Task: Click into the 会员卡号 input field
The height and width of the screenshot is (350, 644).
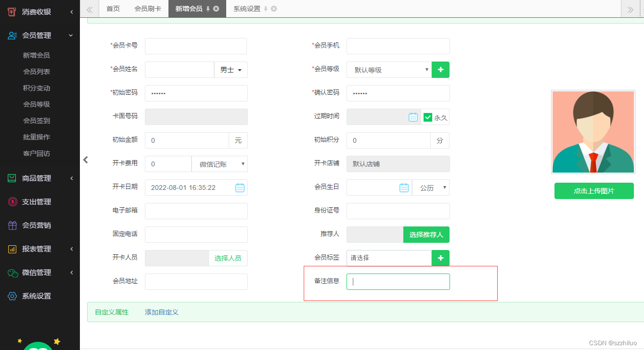Action: 195,46
